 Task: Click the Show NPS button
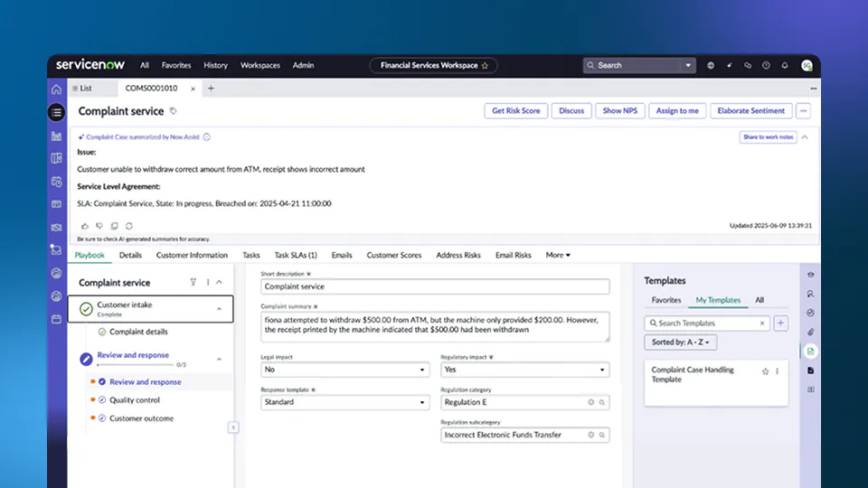click(620, 110)
